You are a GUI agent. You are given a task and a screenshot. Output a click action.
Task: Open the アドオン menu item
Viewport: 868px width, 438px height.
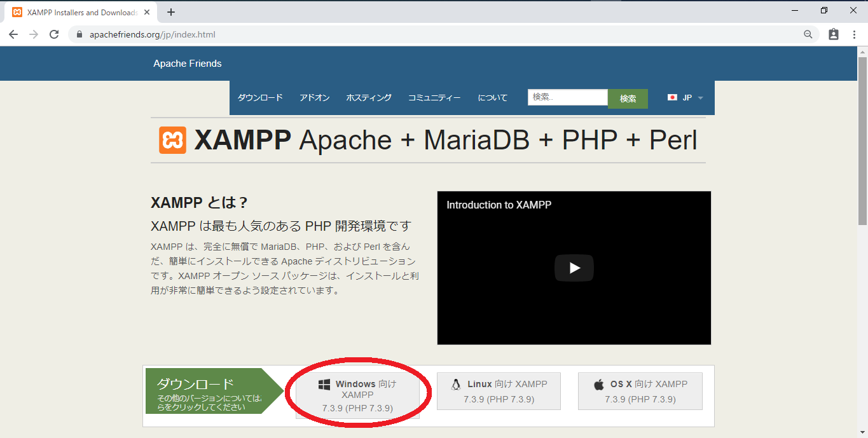click(x=315, y=98)
